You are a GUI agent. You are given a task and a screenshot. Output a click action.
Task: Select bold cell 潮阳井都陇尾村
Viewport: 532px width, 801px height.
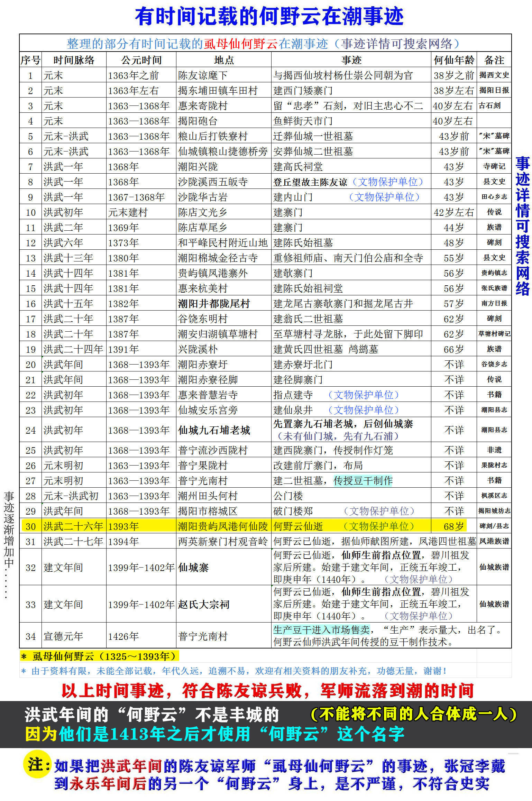coord(224,303)
